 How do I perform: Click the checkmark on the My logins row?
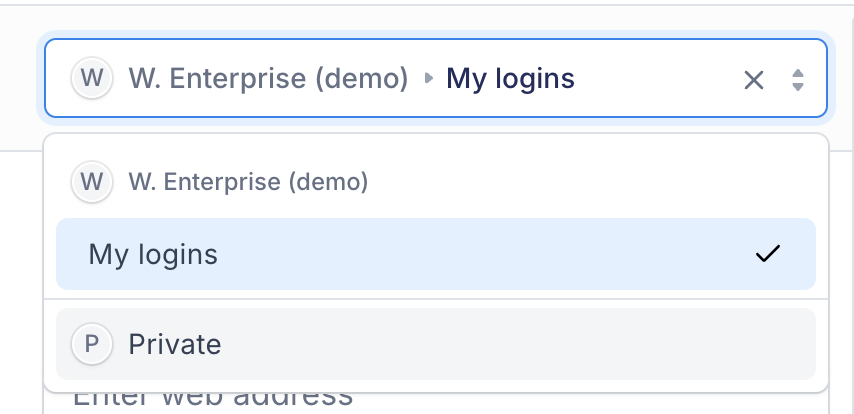[768, 253]
